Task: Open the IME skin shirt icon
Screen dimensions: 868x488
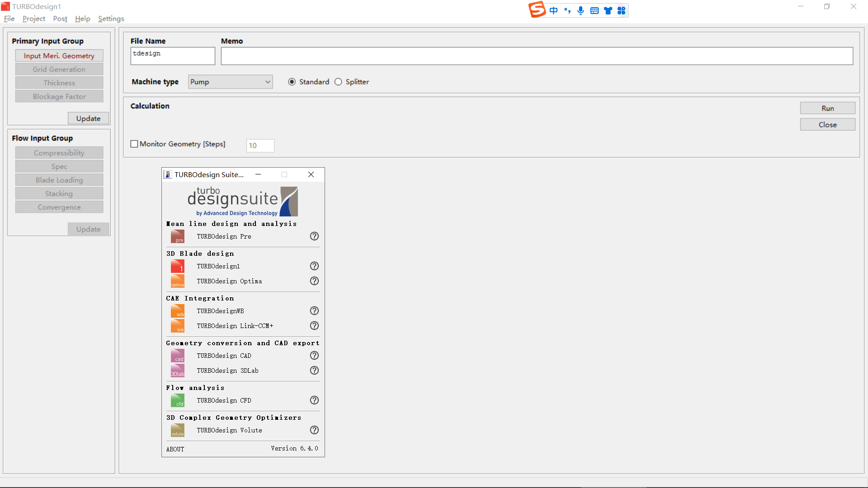Action: pos(608,10)
